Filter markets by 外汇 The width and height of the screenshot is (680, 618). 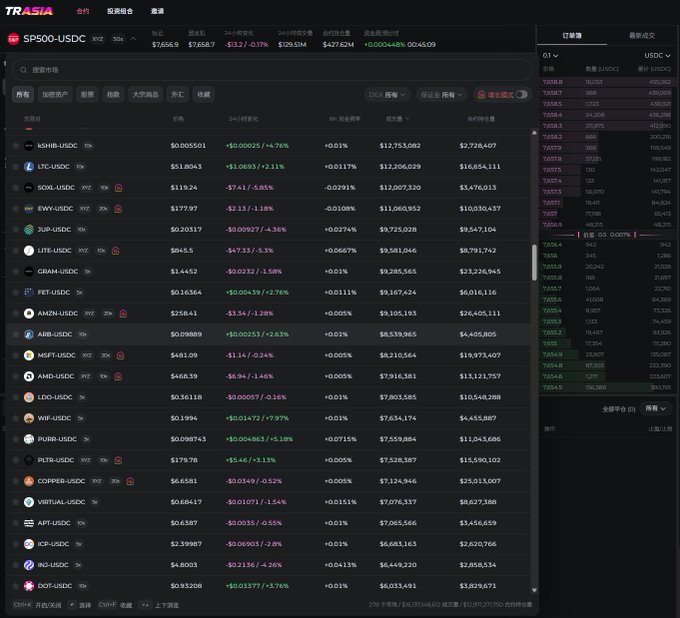[177, 95]
